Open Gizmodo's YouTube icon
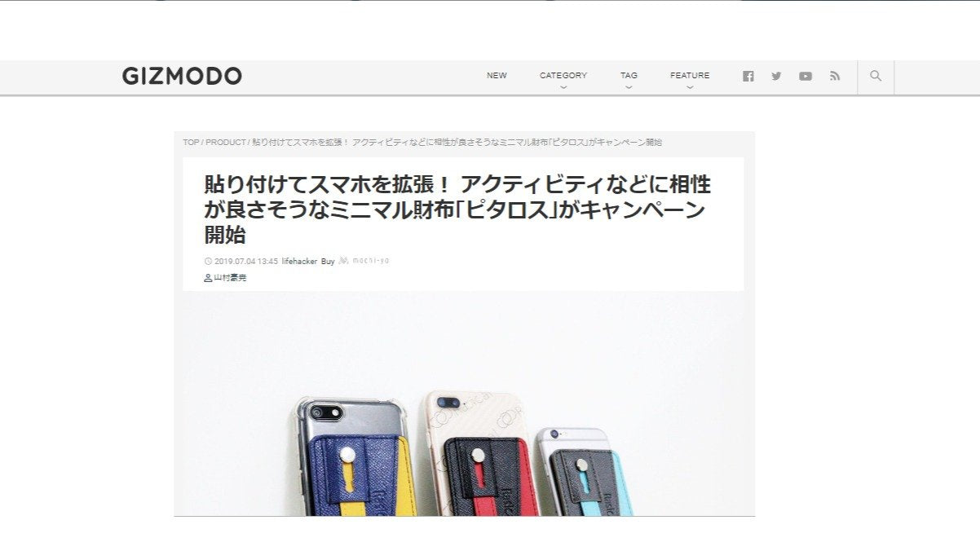980x551 pixels. (x=806, y=76)
